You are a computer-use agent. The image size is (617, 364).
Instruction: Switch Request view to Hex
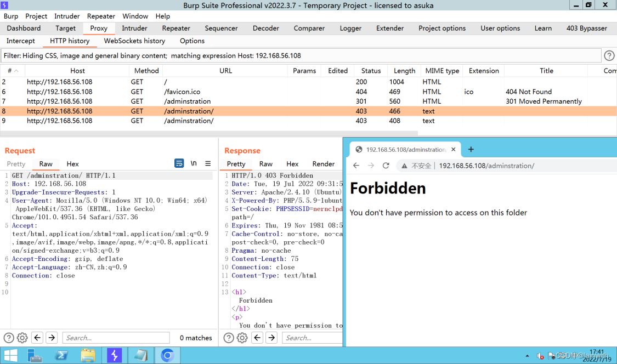[x=72, y=164]
